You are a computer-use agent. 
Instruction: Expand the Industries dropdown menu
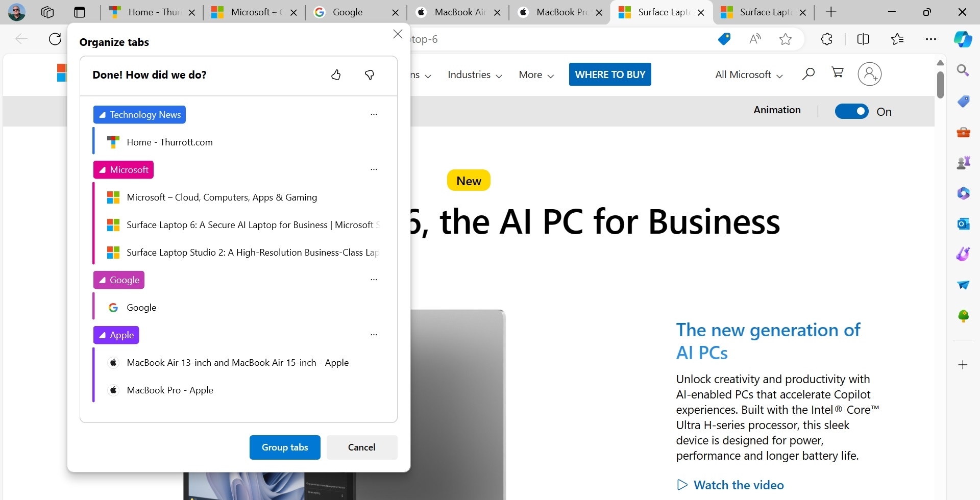475,75
